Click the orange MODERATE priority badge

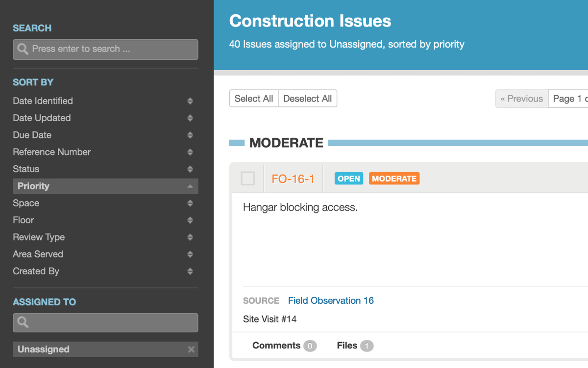tap(394, 179)
